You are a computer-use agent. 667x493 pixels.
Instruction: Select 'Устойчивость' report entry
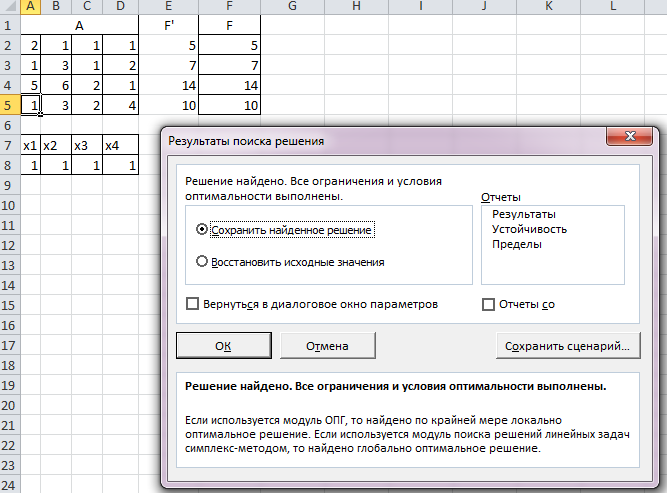tap(529, 229)
